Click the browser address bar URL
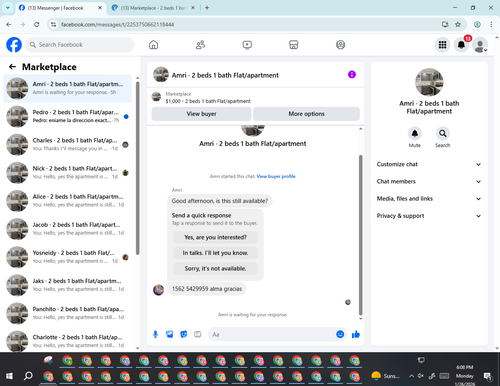The height and width of the screenshot is (386, 500). click(x=117, y=24)
